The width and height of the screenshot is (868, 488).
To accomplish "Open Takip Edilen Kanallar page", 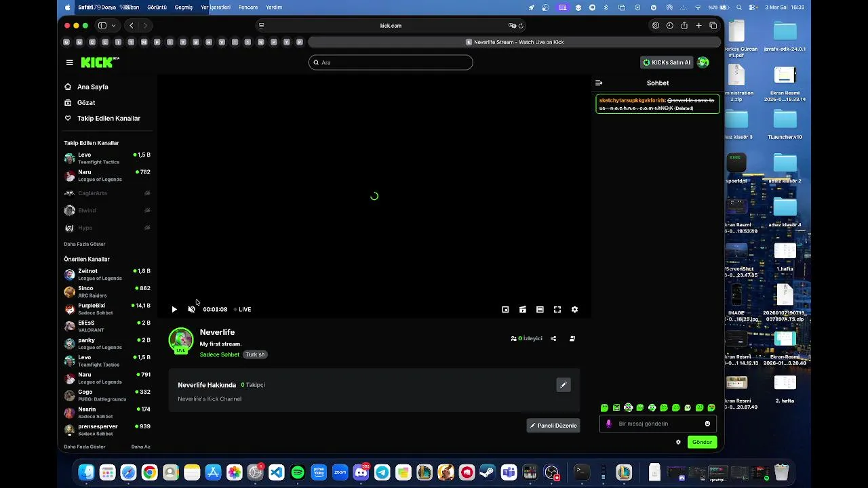I will [108, 118].
